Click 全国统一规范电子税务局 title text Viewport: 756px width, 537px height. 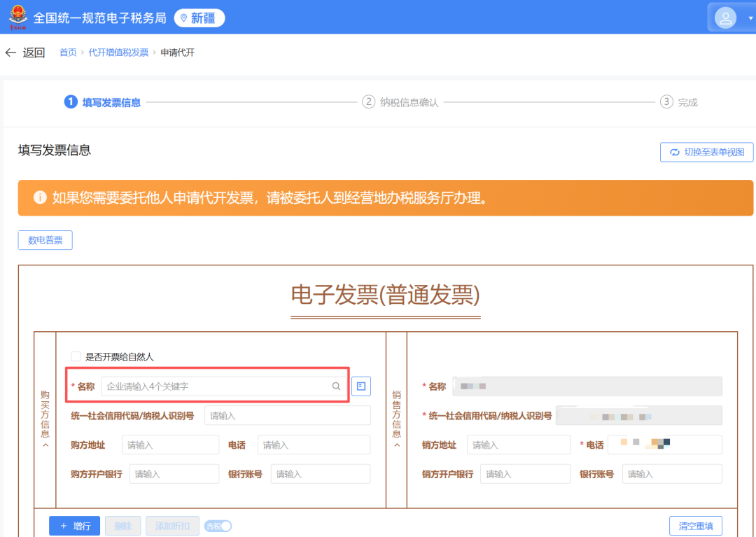[x=100, y=18]
